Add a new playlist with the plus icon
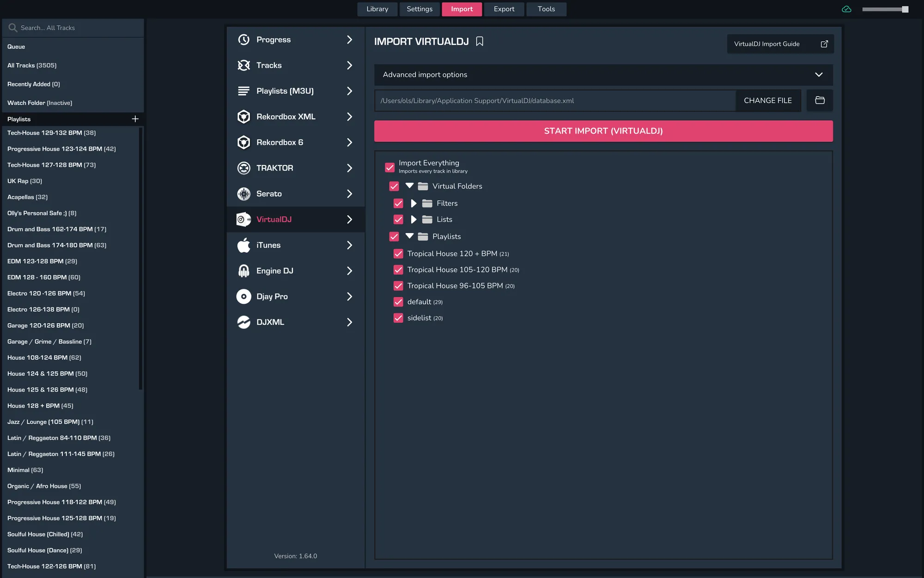Viewport: 924px width, 578px height. 135,119
